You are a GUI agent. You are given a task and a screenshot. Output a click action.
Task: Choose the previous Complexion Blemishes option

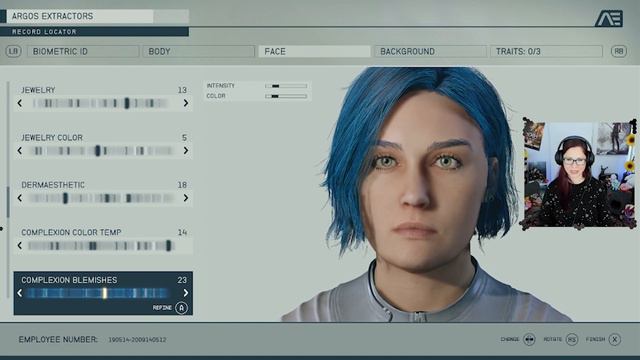20,293
